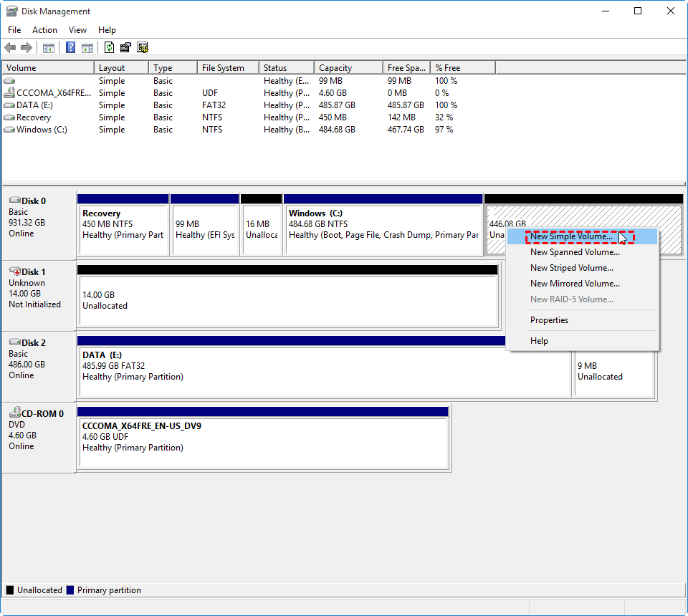The width and height of the screenshot is (688, 616).
Task: Open Help via blue question mark icon
Action: click(71, 48)
